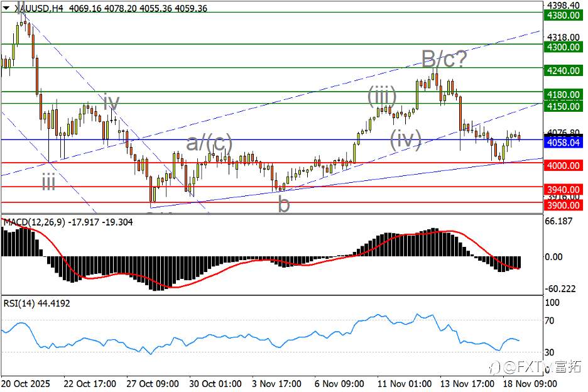Viewport: 588px width, 392px height.
Task: Select the RSI(14) 44.4192 indicator label
Action: (x=36, y=303)
